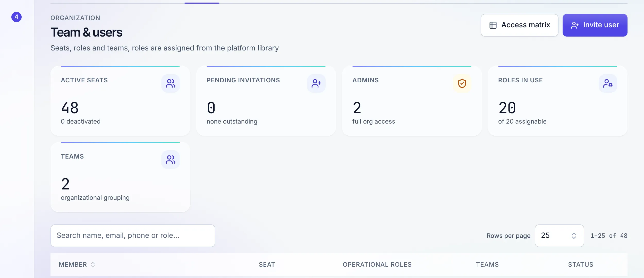This screenshot has width=644, height=278.
Task: Click the Pending Invitations user-plus icon
Action: click(316, 83)
